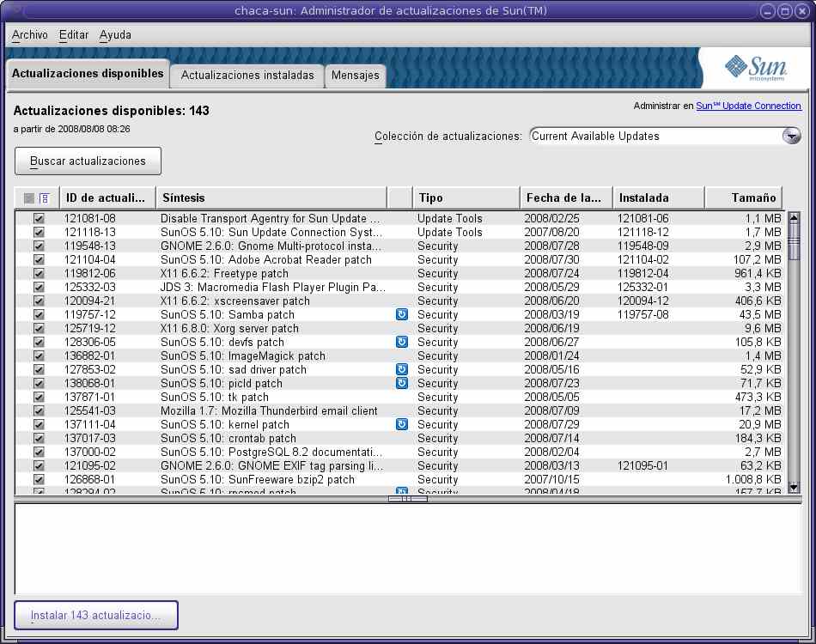Image resolution: width=816 pixels, height=644 pixels.
Task: Click the restart icon on the devfs patch row
Action: (402, 342)
